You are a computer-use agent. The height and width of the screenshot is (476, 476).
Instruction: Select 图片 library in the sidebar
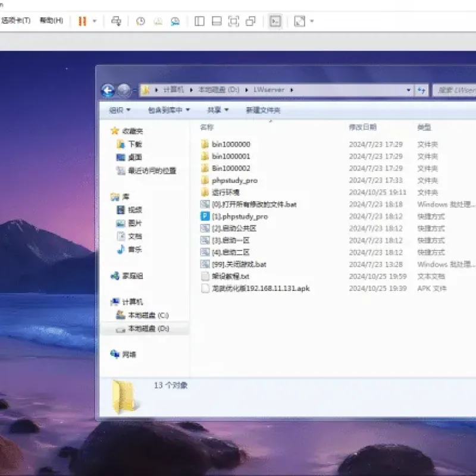click(135, 223)
